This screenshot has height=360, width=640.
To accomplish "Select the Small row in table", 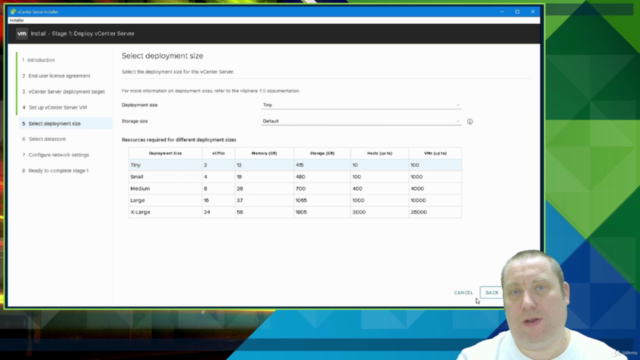I will pos(295,177).
